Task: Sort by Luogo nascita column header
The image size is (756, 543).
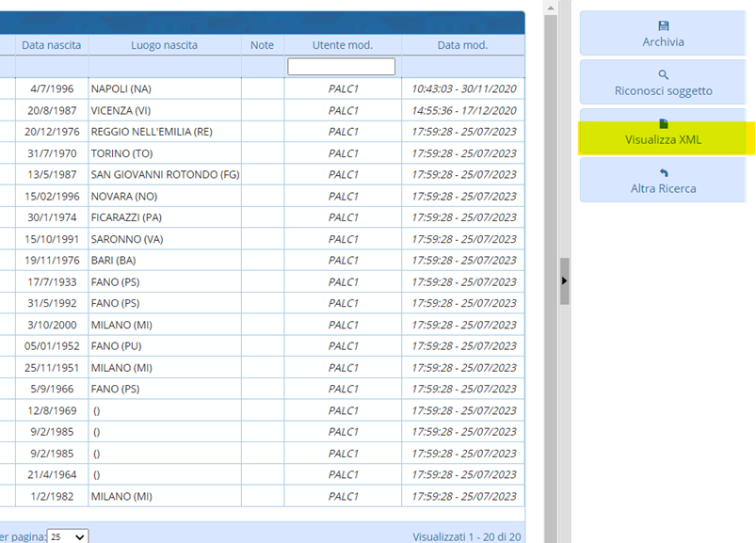Action: coord(165,45)
